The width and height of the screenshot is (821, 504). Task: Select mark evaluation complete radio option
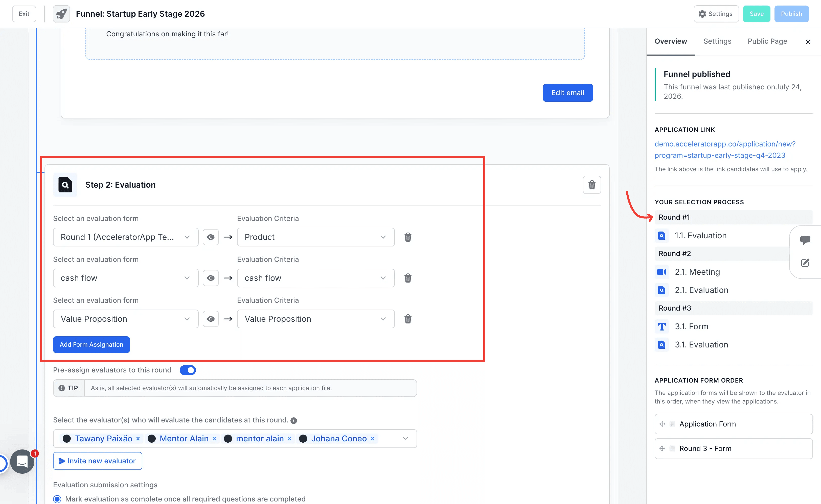point(57,499)
